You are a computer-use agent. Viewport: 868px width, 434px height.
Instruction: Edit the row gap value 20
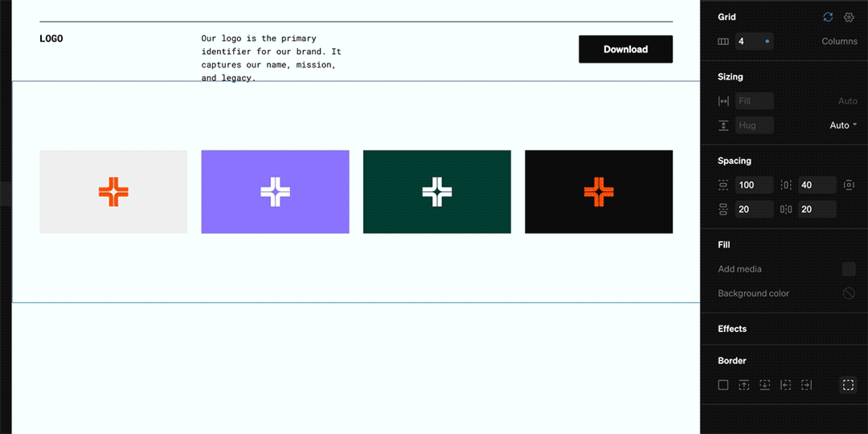[754, 209]
